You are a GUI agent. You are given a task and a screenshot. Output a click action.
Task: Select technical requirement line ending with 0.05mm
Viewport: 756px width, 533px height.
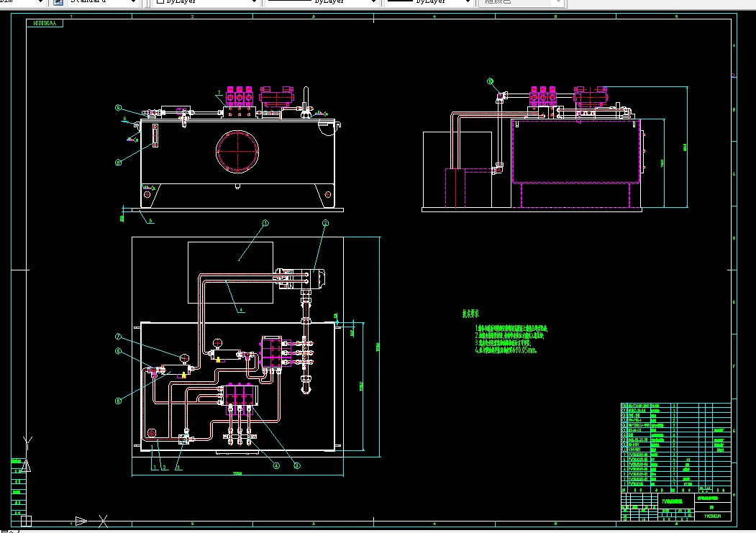505,350
